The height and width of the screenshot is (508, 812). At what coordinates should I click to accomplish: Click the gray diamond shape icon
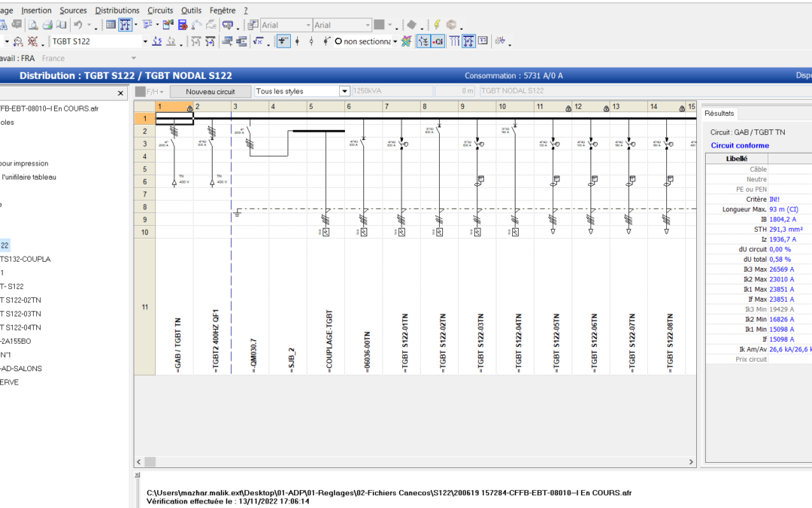(x=411, y=24)
